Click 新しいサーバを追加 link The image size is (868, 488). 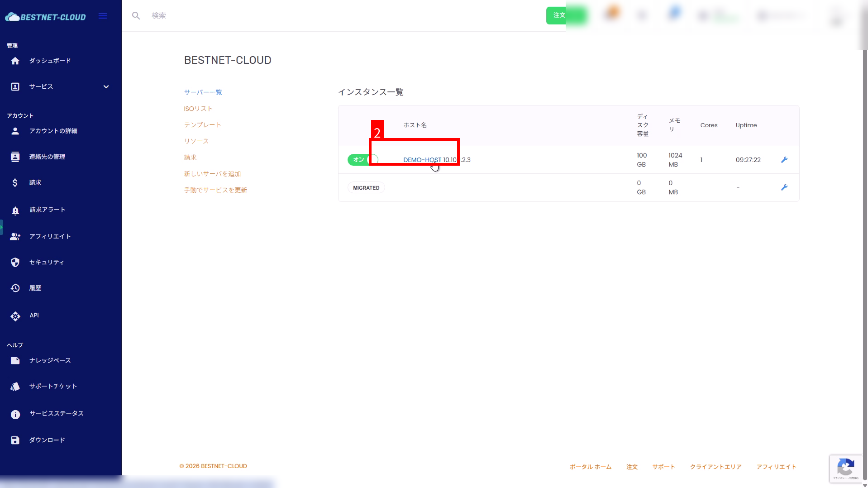pyautogui.click(x=212, y=174)
